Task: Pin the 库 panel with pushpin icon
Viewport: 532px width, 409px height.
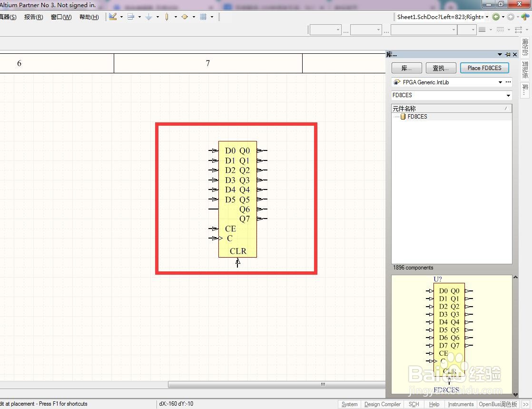Action: (508, 54)
